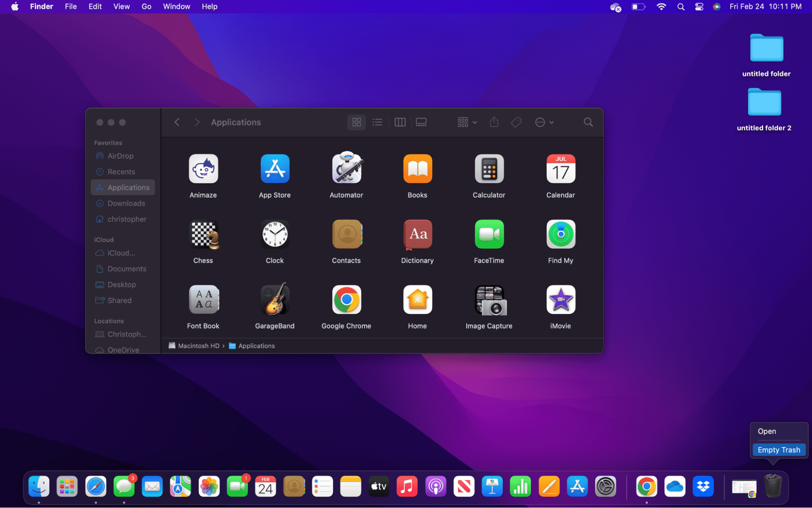This screenshot has height=508, width=812.
Task: Open AirDrop in the sidebar
Action: tap(123, 156)
